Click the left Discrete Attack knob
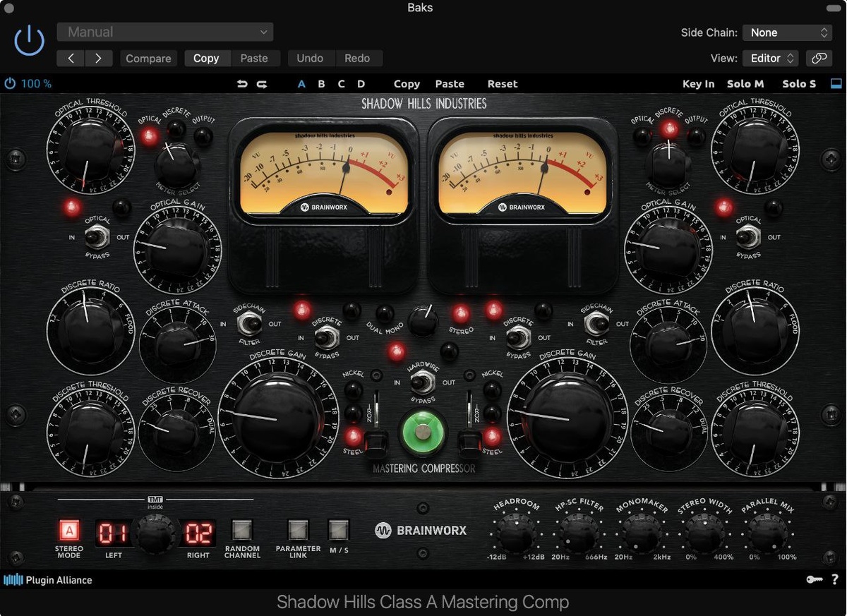The height and width of the screenshot is (616, 847). pyautogui.click(x=176, y=344)
